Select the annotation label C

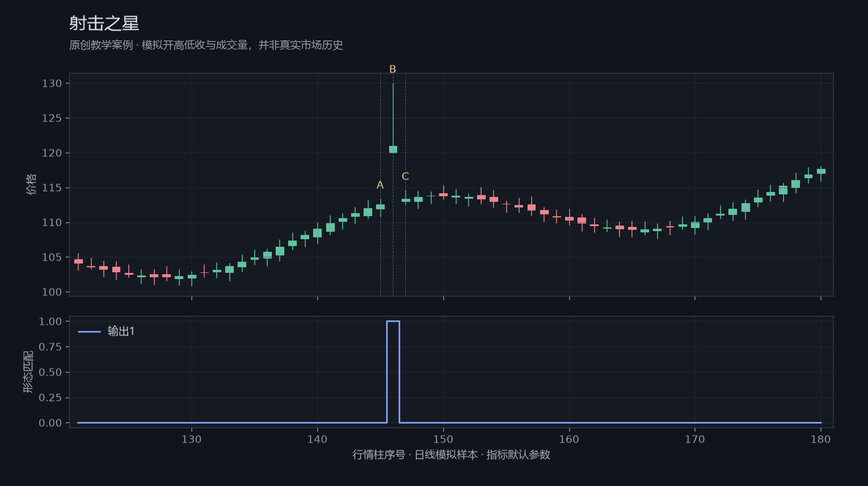(x=405, y=176)
